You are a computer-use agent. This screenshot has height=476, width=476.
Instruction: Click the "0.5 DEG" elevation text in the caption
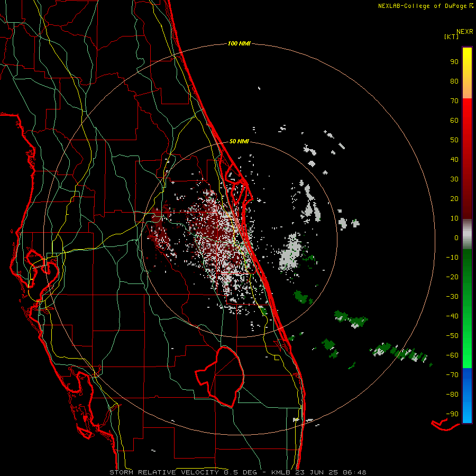[241, 472]
